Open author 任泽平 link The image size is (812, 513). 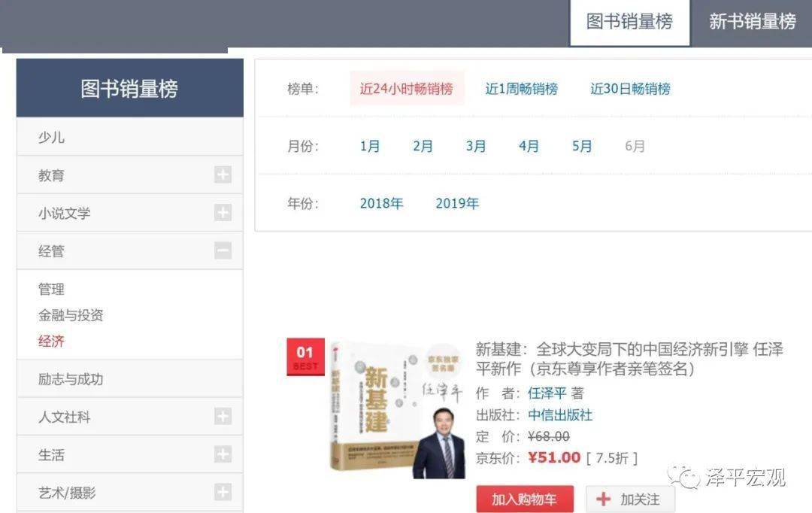547,393
